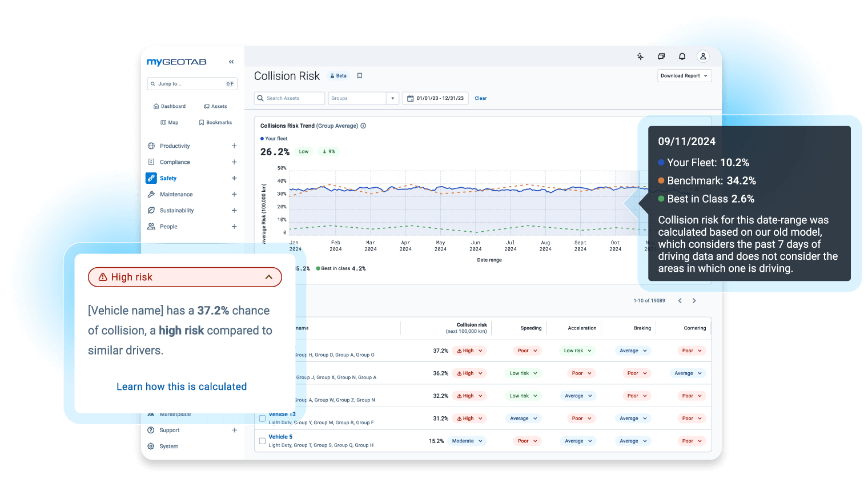Select the Vehicle 13 row checkbox
868x491 pixels.
tap(263, 418)
